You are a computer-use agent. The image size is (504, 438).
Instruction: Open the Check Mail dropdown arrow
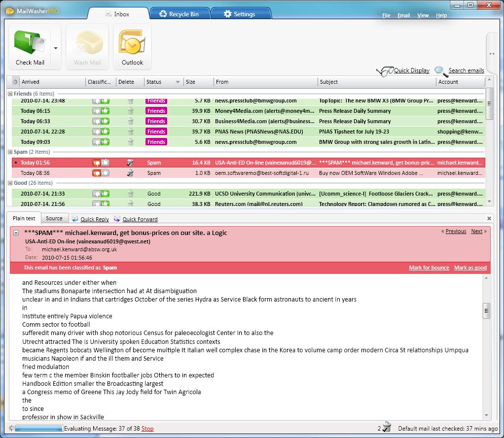pyautogui.click(x=56, y=48)
